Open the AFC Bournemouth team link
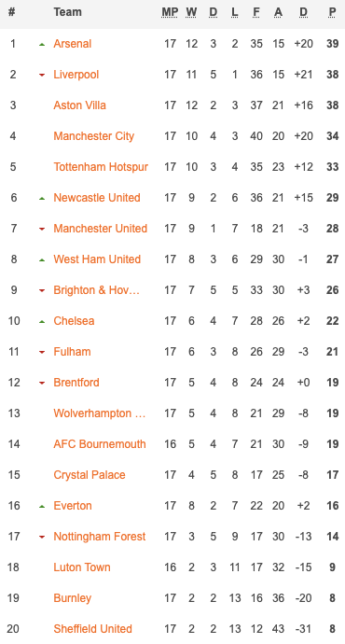The width and height of the screenshot is (345, 644). tap(100, 444)
